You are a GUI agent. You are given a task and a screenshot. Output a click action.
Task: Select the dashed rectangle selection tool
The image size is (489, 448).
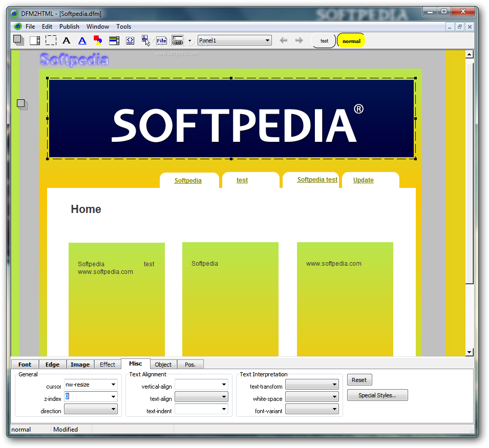coord(51,40)
